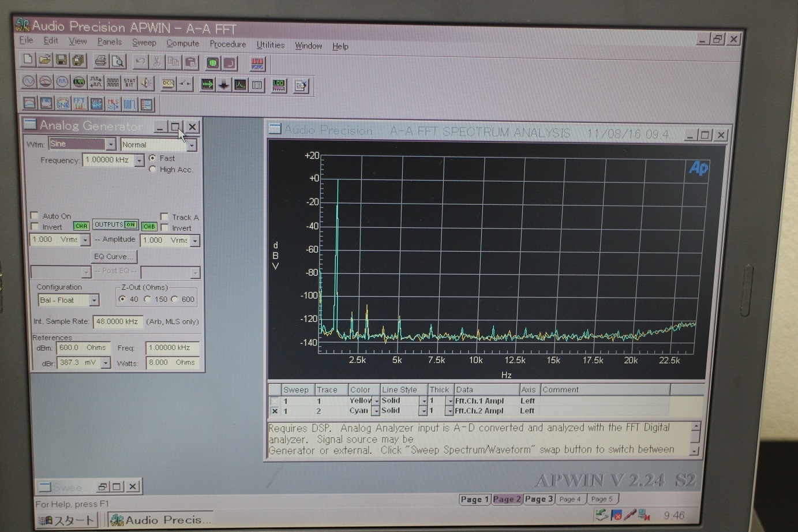The image size is (798, 532).
Task: Select the High Acc. radio button
Action: click(x=152, y=169)
